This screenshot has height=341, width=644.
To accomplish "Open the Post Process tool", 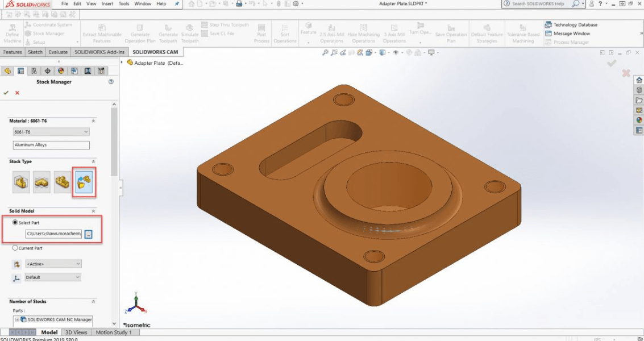I will tap(261, 32).
